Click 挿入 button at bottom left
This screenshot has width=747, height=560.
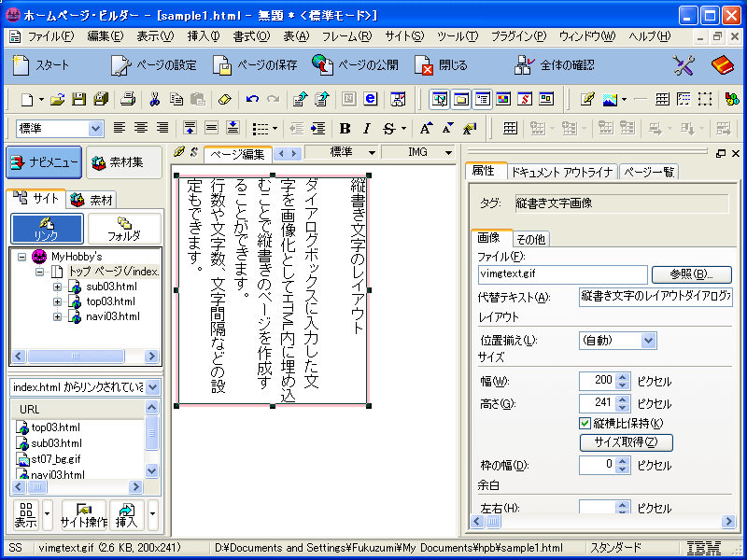[x=126, y=515]
